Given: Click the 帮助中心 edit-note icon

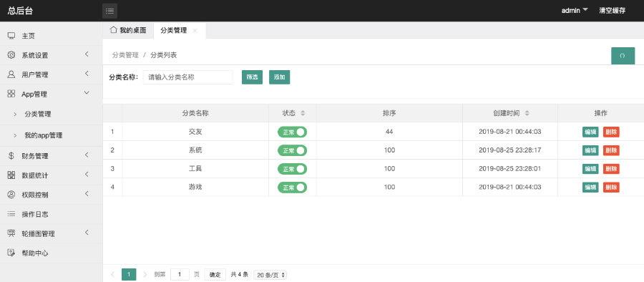Looking at the screenshot, I should click(11, 253).
